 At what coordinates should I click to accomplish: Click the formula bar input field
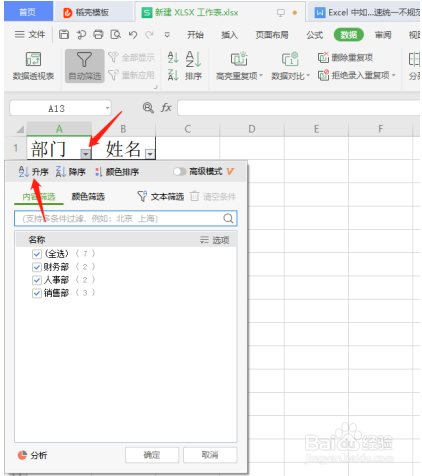299,108
